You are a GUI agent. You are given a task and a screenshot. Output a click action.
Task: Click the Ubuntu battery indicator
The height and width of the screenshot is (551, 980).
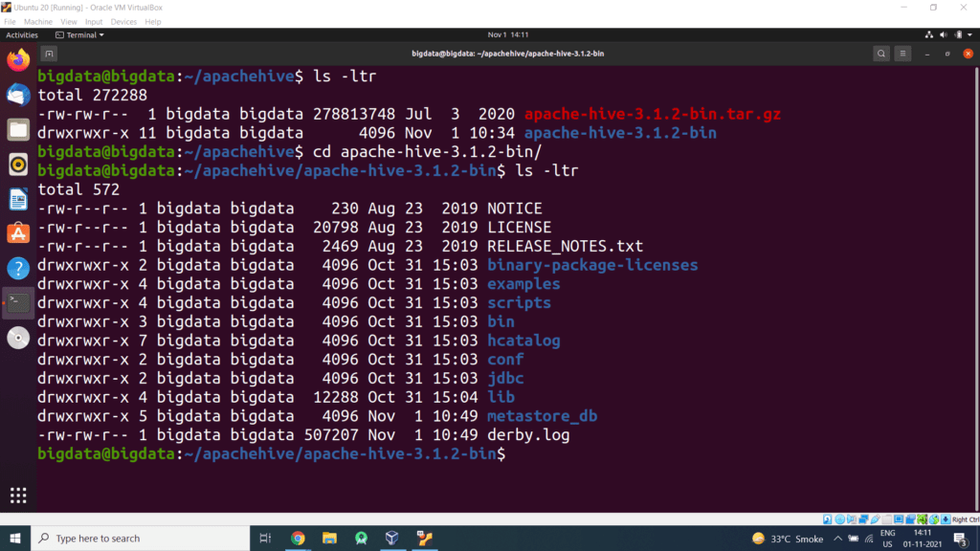(958, 35)
